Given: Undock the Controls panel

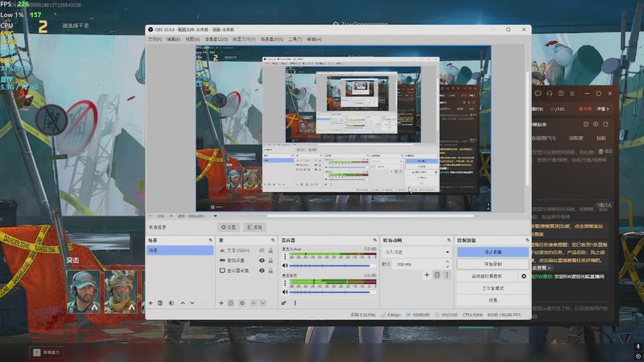Looking at the screenshot, I should coord(527,240).
